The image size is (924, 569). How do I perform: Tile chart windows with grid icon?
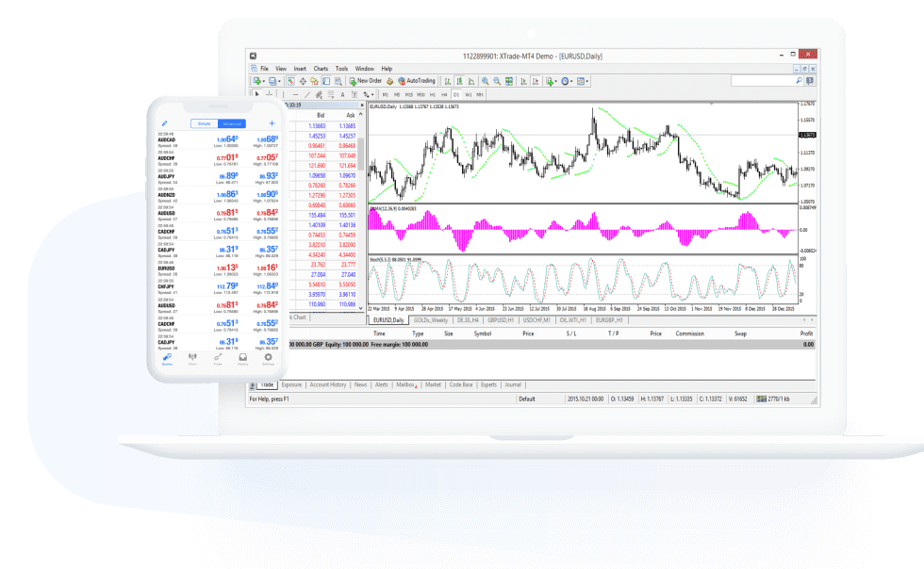pos(509,81)
